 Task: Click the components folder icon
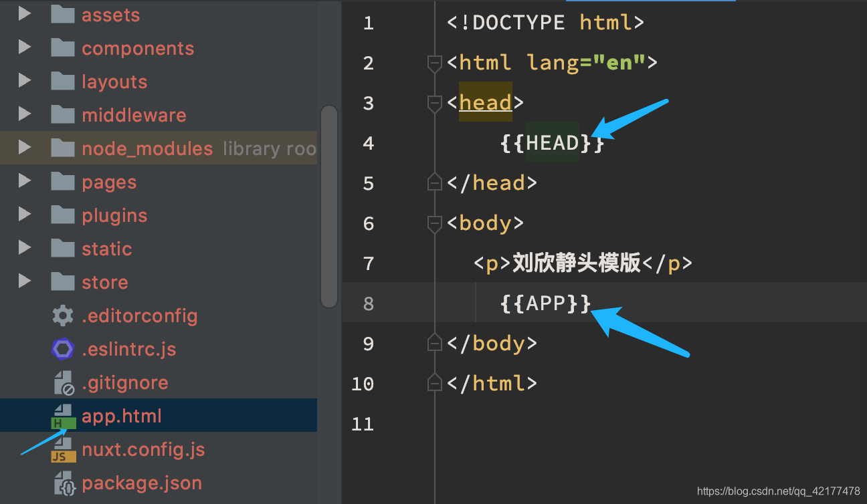click(63, 47)
